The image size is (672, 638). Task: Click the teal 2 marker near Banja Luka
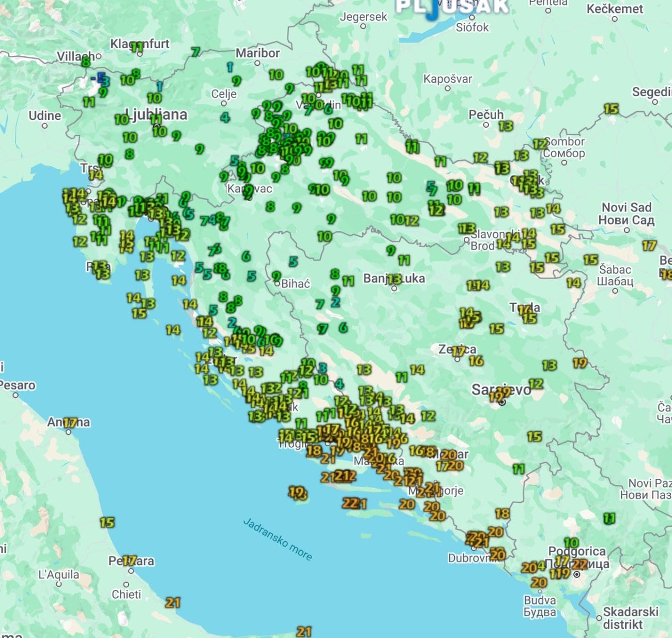335,302
